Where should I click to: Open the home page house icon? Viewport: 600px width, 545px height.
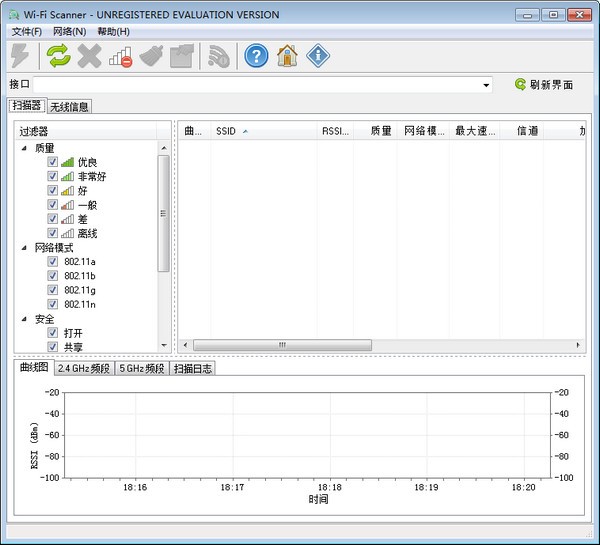pos(287,56)
